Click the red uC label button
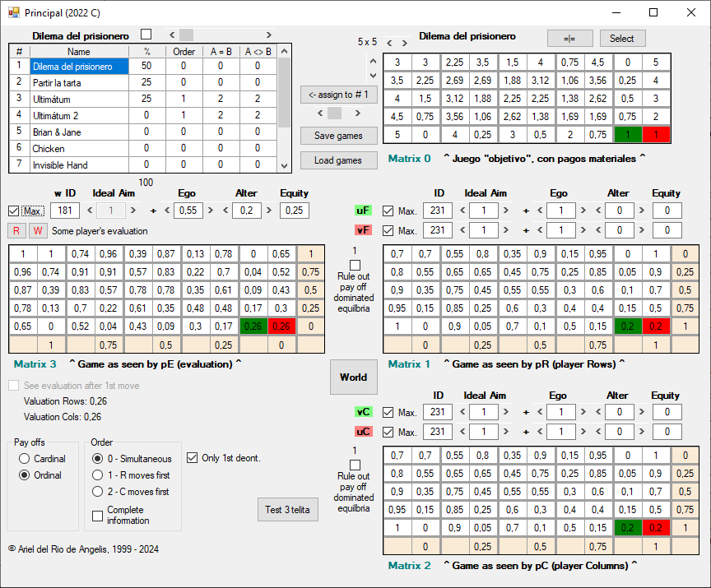The height and width of the screenshot is (588, 711). pyautogui.click(x=362, y=432)
